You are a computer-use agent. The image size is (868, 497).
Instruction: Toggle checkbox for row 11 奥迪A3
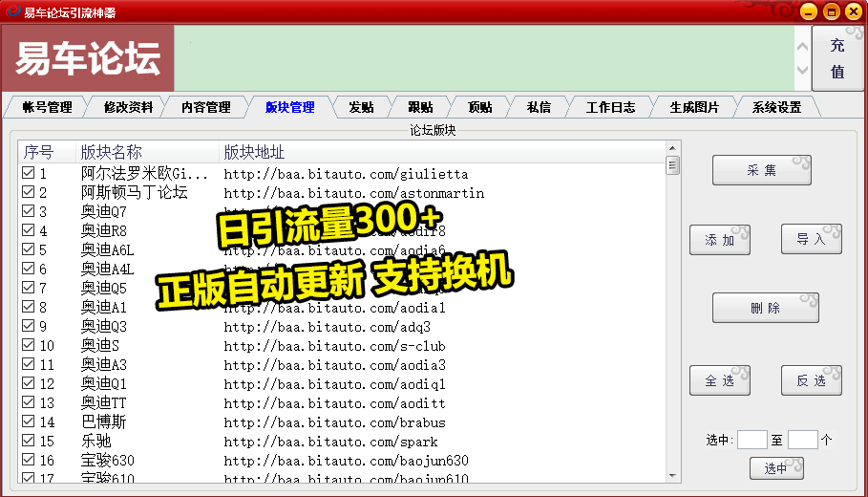tap(29, 364)
